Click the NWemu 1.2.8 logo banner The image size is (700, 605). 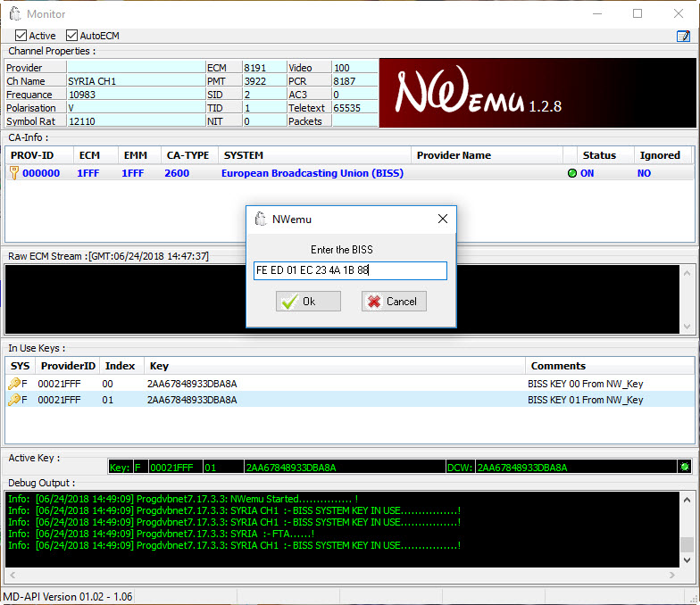537,93
